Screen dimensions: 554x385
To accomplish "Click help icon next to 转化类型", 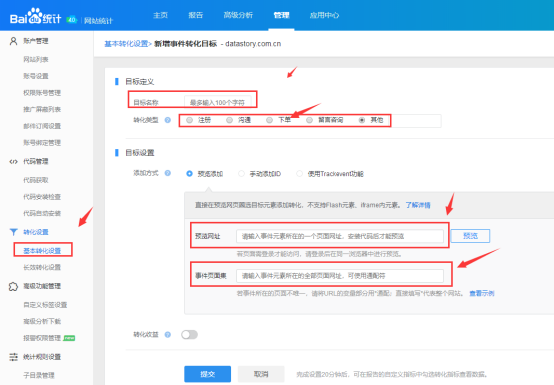I will (168, 120).
